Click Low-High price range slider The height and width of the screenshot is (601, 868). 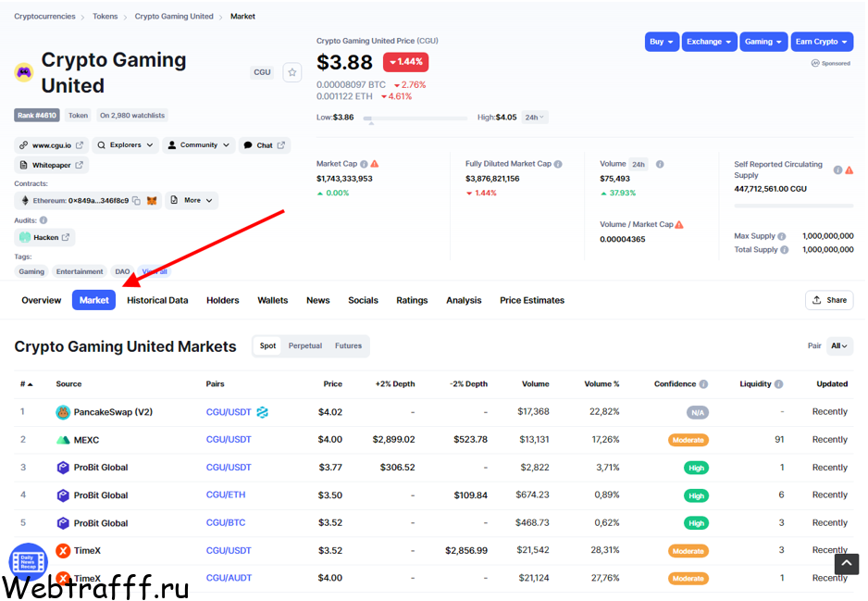point(415,118)
